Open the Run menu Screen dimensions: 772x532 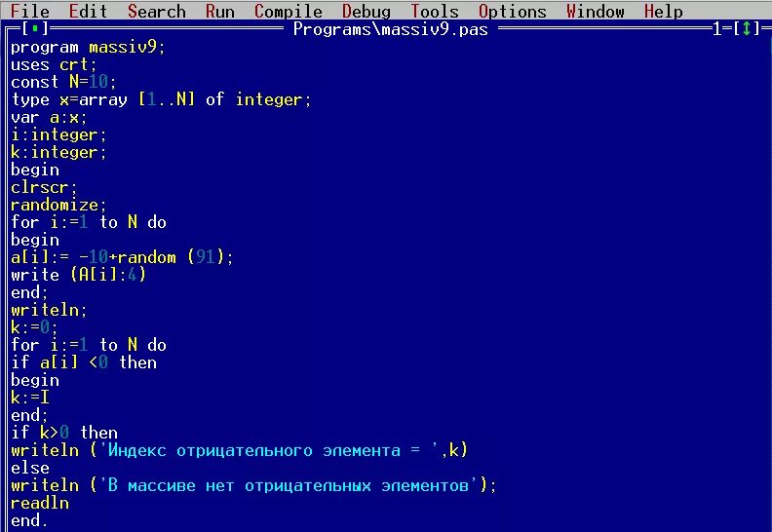[x=219, y=11]
